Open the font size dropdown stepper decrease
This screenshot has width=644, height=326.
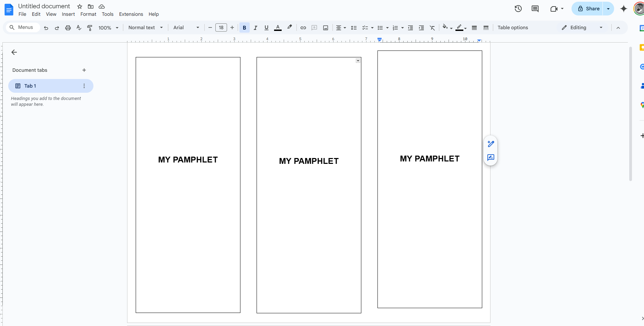[210, 27]
